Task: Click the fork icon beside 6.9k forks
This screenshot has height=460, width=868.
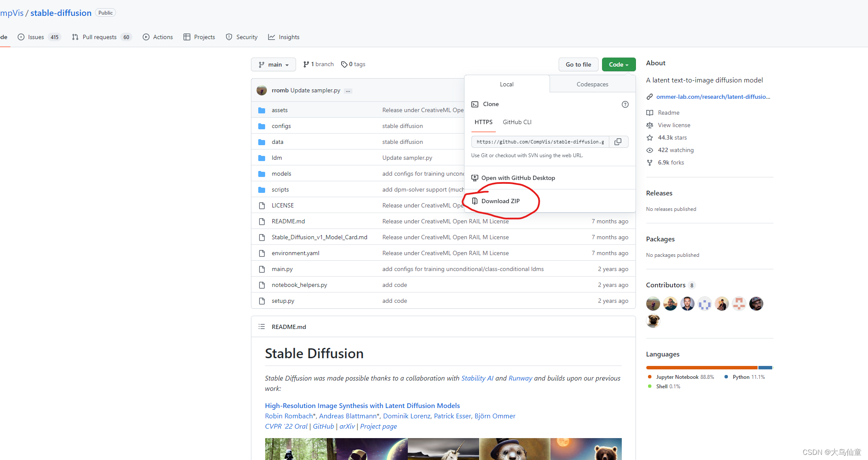Action: [x=650, y=163]
